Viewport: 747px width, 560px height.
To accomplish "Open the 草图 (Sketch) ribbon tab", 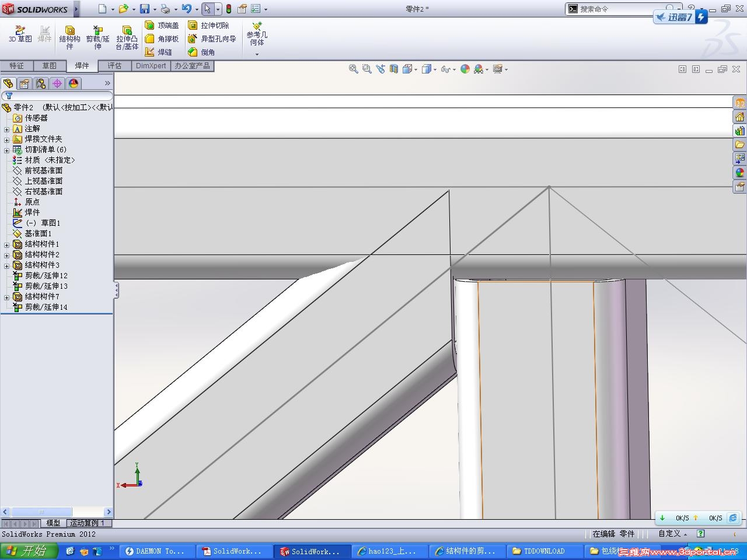I will pos(49,66).
